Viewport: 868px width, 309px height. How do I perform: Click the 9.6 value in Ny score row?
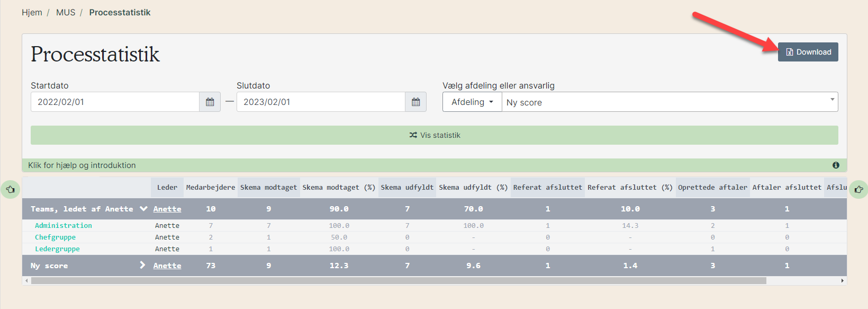(474, 266)
